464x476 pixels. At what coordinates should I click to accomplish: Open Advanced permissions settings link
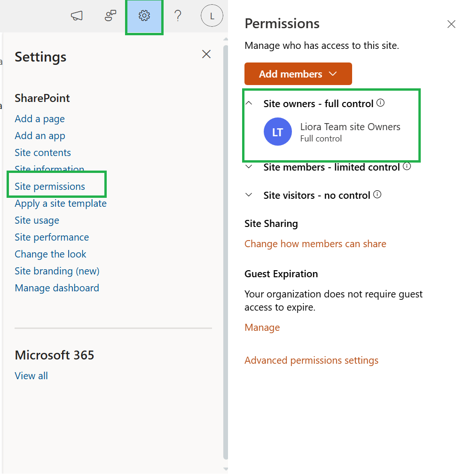311,360
